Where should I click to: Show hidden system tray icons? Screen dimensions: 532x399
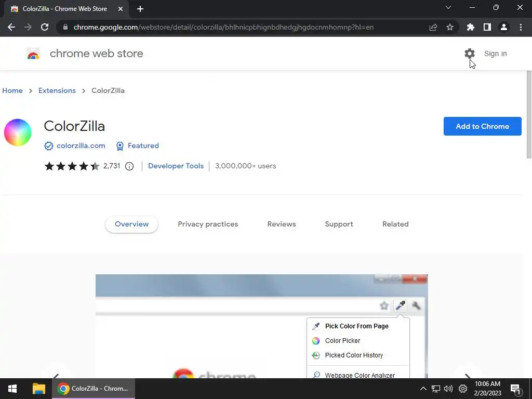pos(423,389)
